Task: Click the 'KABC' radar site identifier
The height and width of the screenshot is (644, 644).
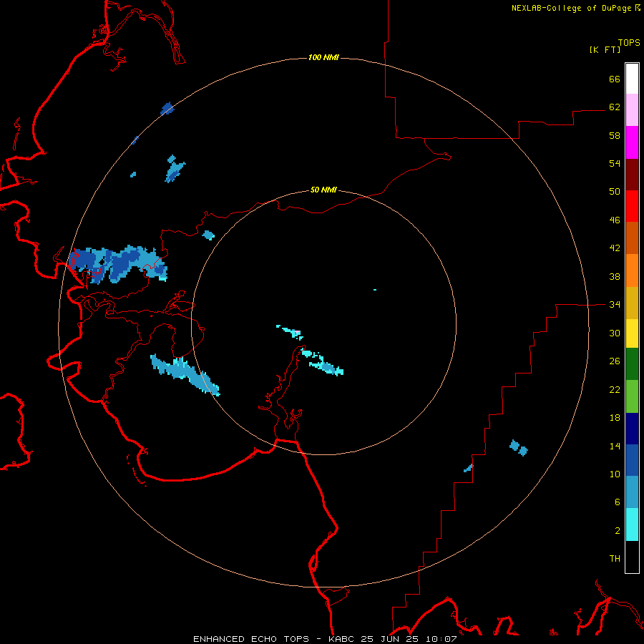Action: (x=342, y=639)
